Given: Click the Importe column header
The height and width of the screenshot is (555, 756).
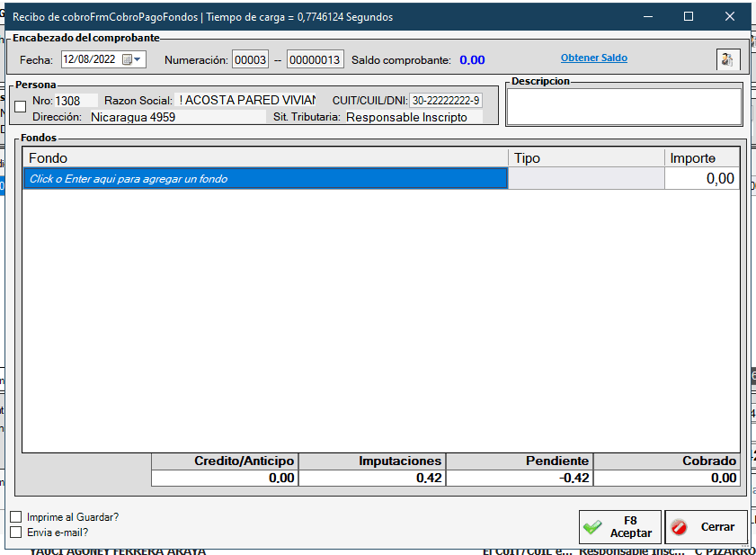Looking at the screenshot, I should [x=702, y=158].
